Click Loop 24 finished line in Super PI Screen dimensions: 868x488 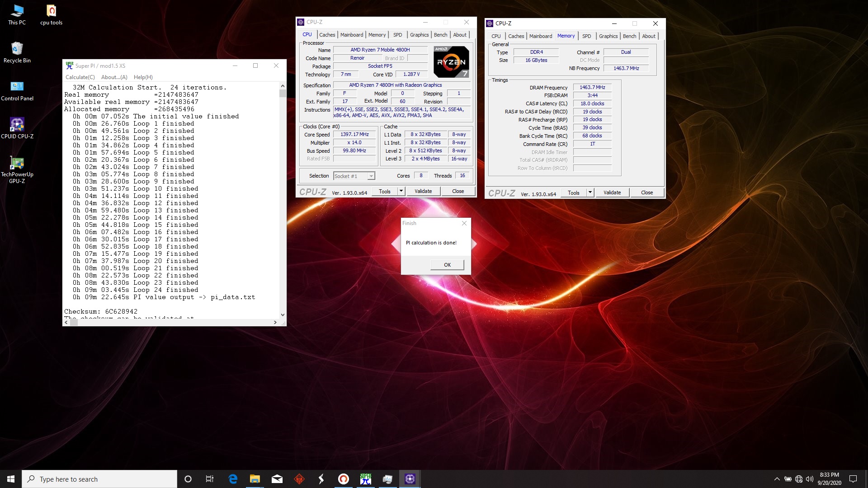(x=135, y=290)
